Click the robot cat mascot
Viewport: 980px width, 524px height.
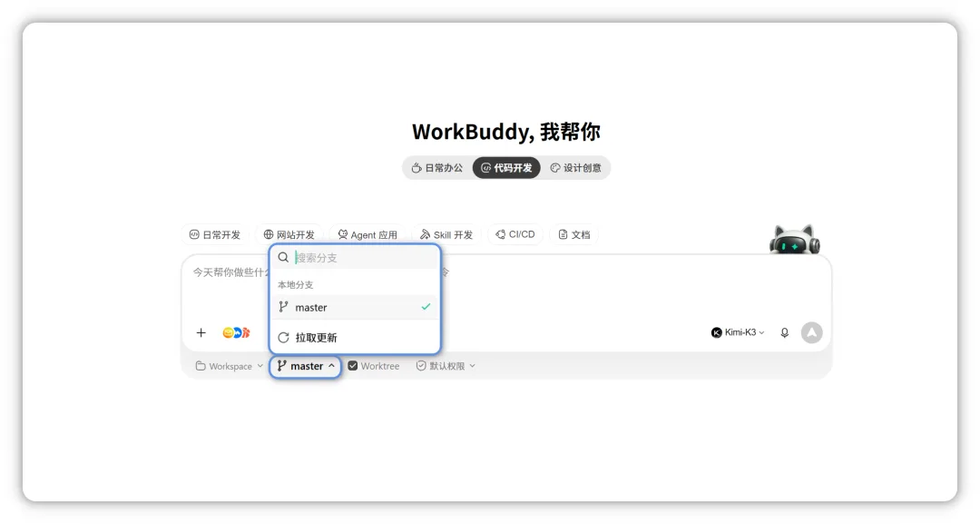click(794, 239)
